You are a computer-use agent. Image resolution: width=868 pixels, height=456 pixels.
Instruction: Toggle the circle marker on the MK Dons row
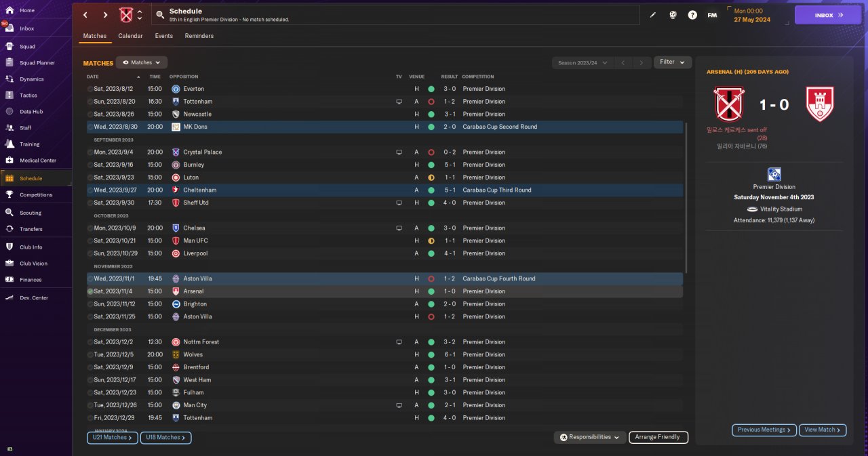(90, 127)
